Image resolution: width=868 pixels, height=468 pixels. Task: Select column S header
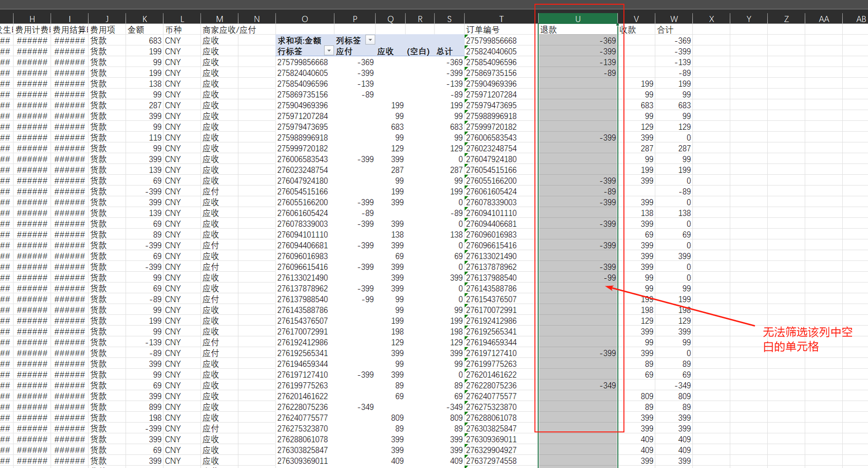(449, 19)
